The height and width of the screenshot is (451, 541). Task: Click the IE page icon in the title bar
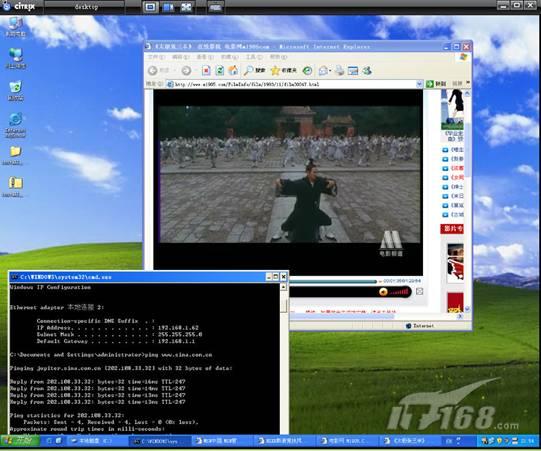(148, 46)
